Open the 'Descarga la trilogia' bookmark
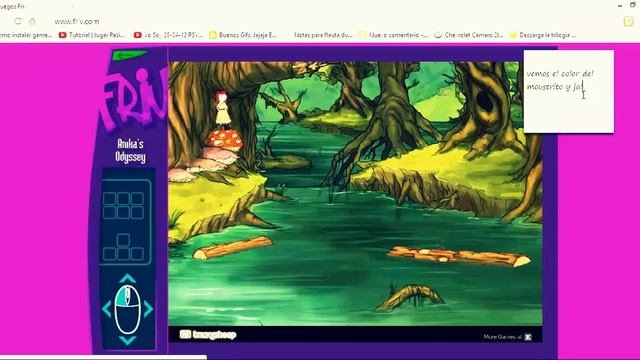The height and width of the screenshot is (360, 640). 543,35
